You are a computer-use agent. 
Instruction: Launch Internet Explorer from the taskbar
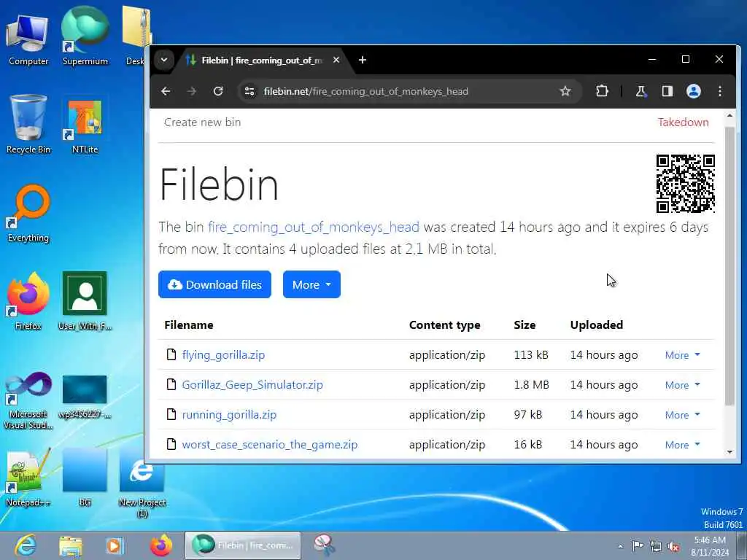pos(25,545)
